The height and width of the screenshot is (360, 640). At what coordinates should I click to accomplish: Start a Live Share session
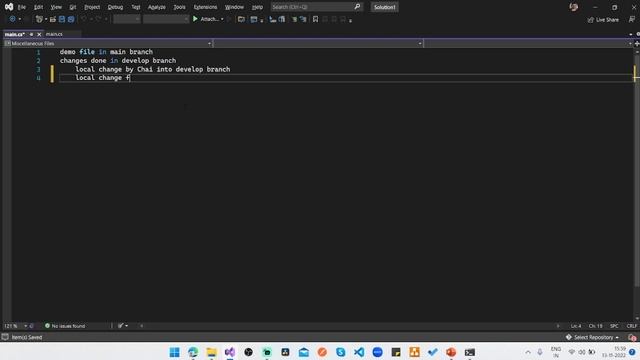(x=603, y=20)
